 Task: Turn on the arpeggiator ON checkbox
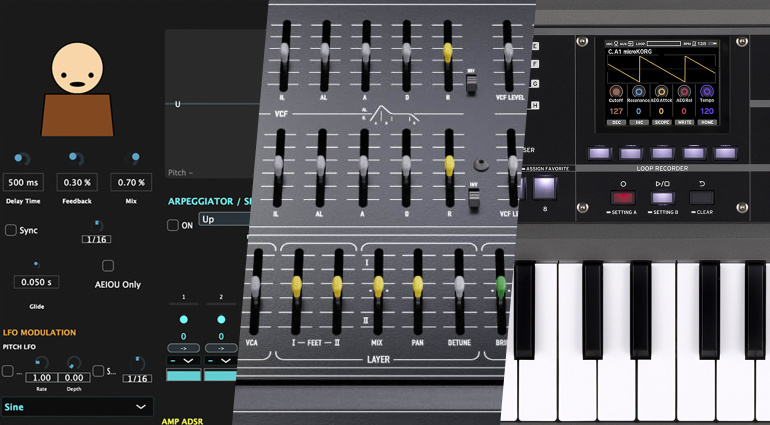(173, 226)
